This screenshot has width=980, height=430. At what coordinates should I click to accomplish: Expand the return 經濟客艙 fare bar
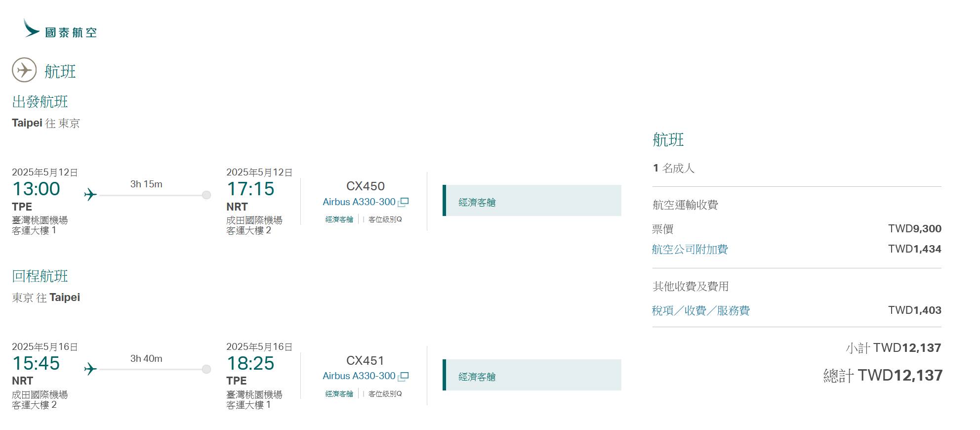click(x=532, y=375)
